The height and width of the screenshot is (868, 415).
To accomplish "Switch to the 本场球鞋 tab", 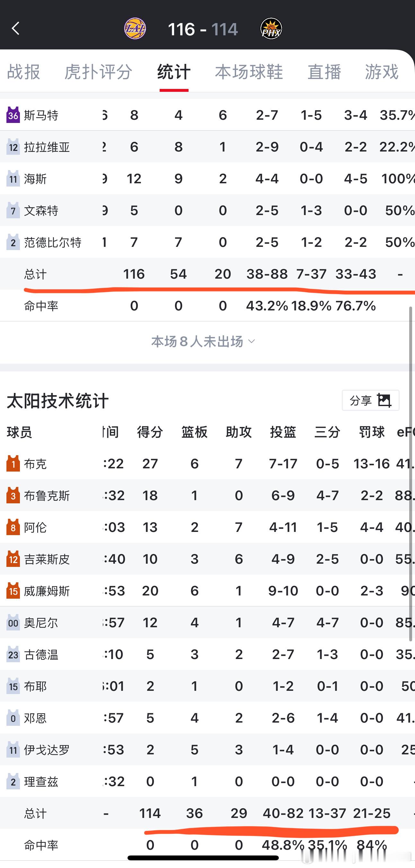I will click(250, 72).
